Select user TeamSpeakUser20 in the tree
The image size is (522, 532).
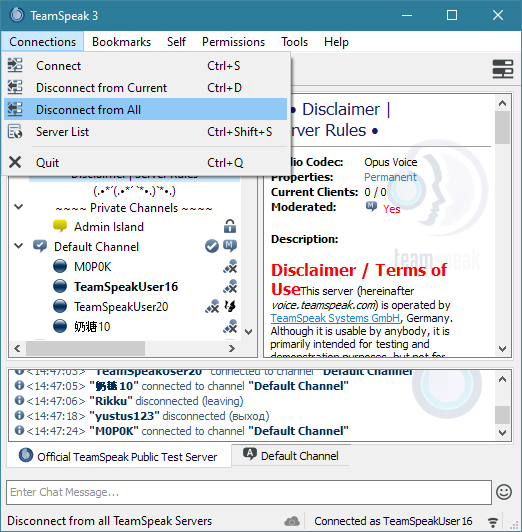click(121, 307)
